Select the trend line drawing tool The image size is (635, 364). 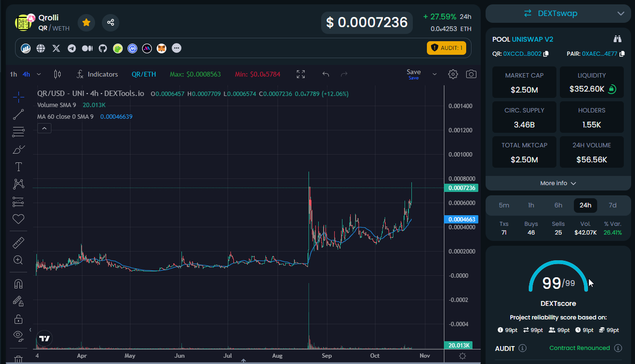pos(19,114)
